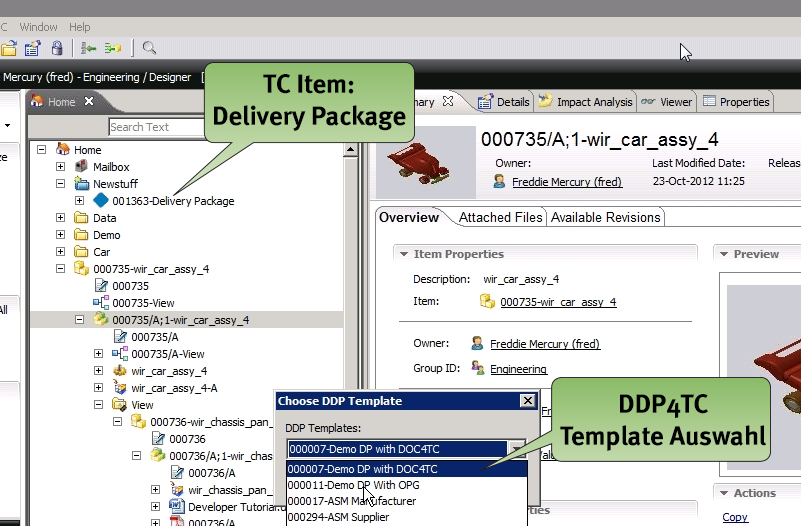The image size is (801, 526).
Task: Collapse the Newstuff folder
Action: (x=60, y=183)
